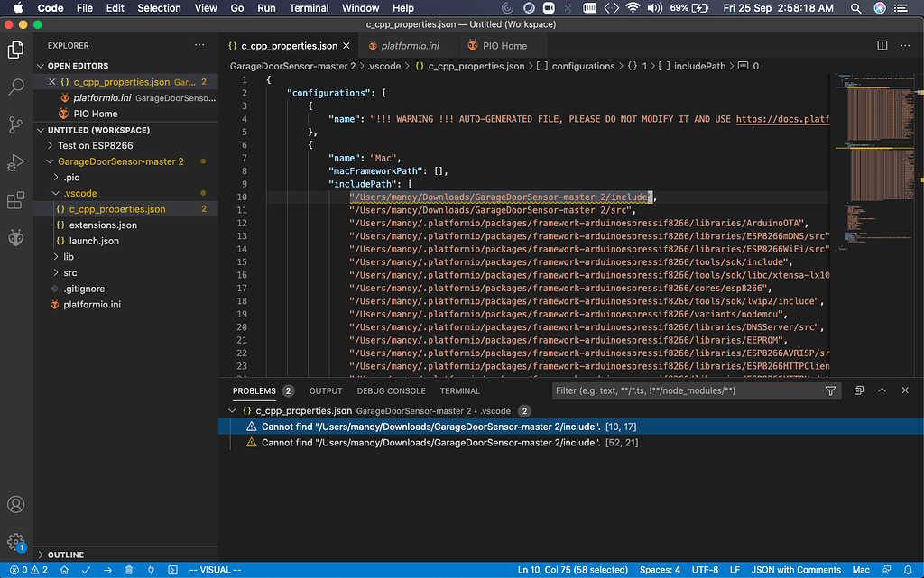This screenshot has height=578, width=924.
Task: Open the Run and Debug view
Action: click(x=16, y=162)
